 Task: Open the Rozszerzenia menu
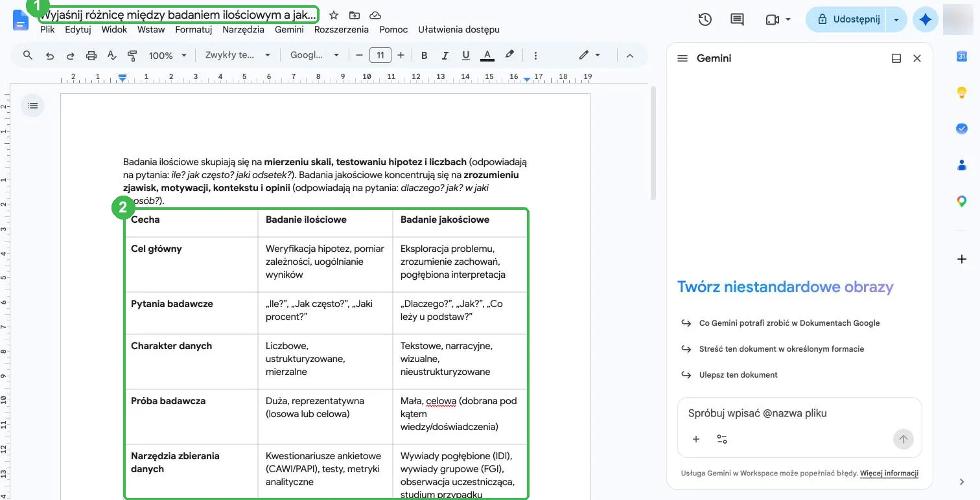click(341, 29)
